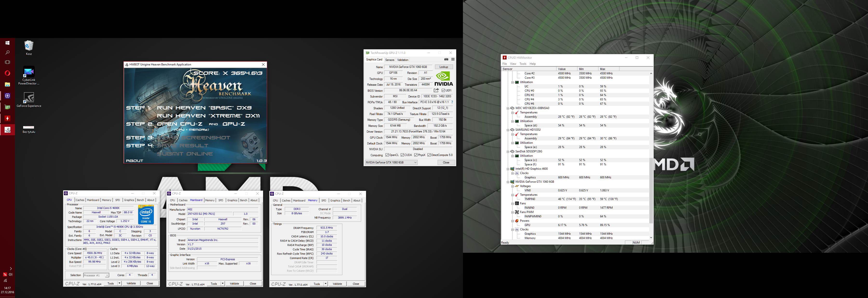Click HWMonitor scrollbar up arrow
Screen dimensions: 868x298
pyautogui.click(x=651, y=73)
